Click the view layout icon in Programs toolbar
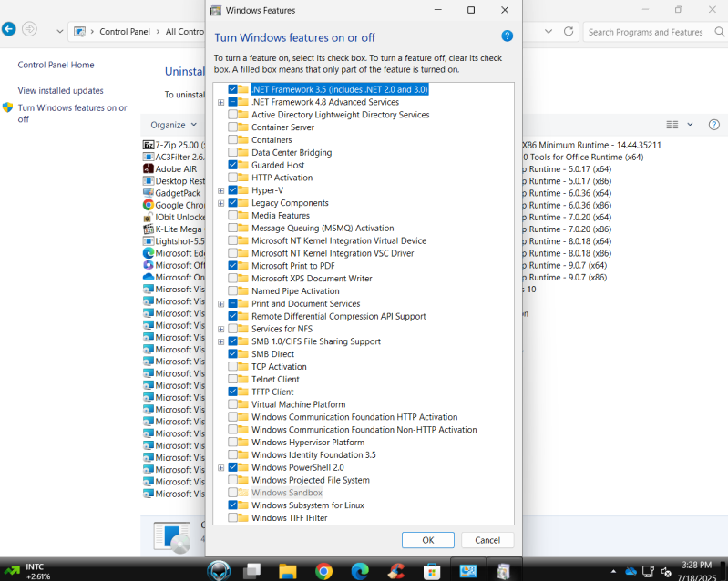 tap(672, 125)
